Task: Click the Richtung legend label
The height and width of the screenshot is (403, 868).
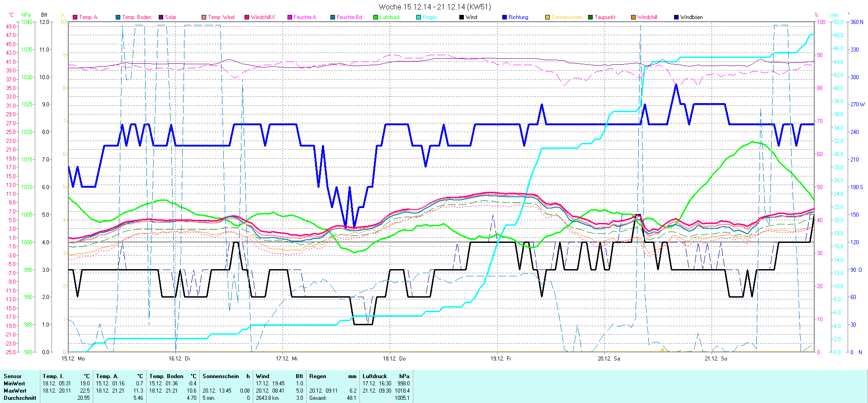Action: tap(518, 17)
